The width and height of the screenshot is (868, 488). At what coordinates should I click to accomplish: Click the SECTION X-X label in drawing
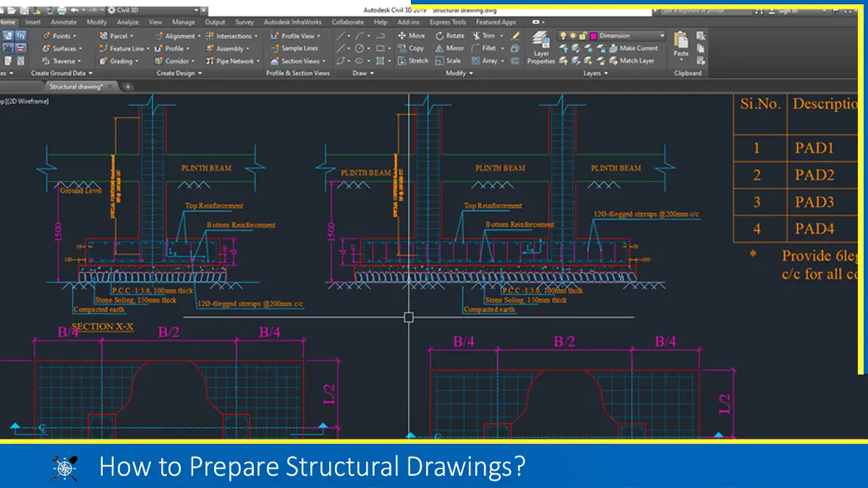pyautogui.click(x=103, y=326)
